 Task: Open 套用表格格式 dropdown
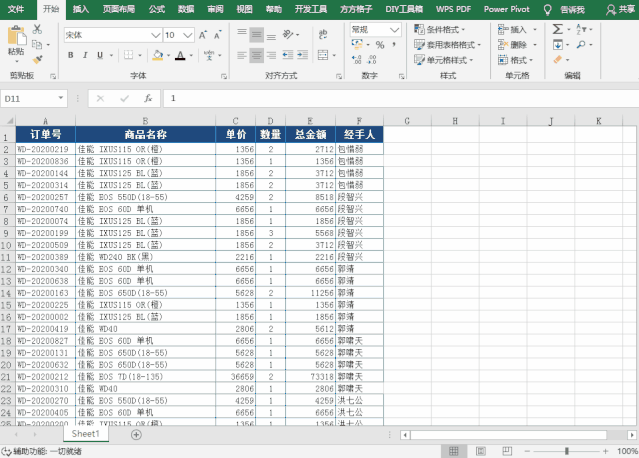click(447, 44)
